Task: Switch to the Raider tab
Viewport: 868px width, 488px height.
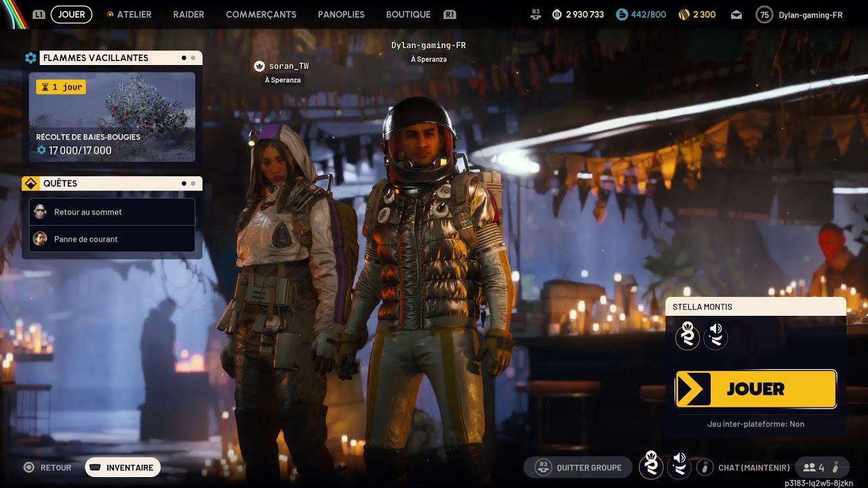Action: click(x=189, y=14)
